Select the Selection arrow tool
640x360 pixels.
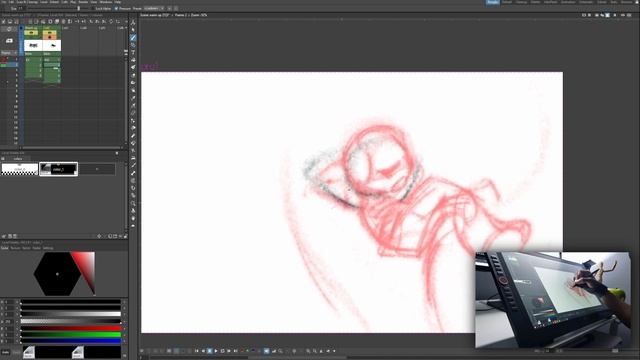coord(133,30)
